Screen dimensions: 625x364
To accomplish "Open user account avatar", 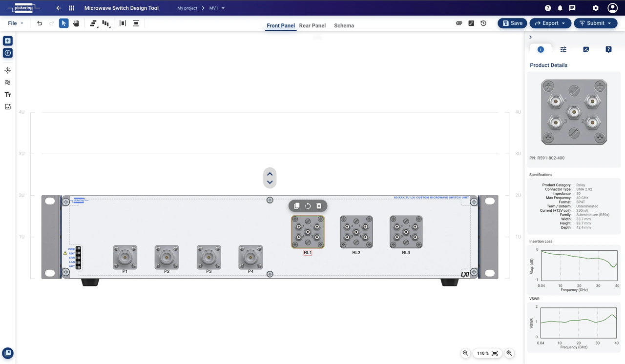I will [613, 8].
